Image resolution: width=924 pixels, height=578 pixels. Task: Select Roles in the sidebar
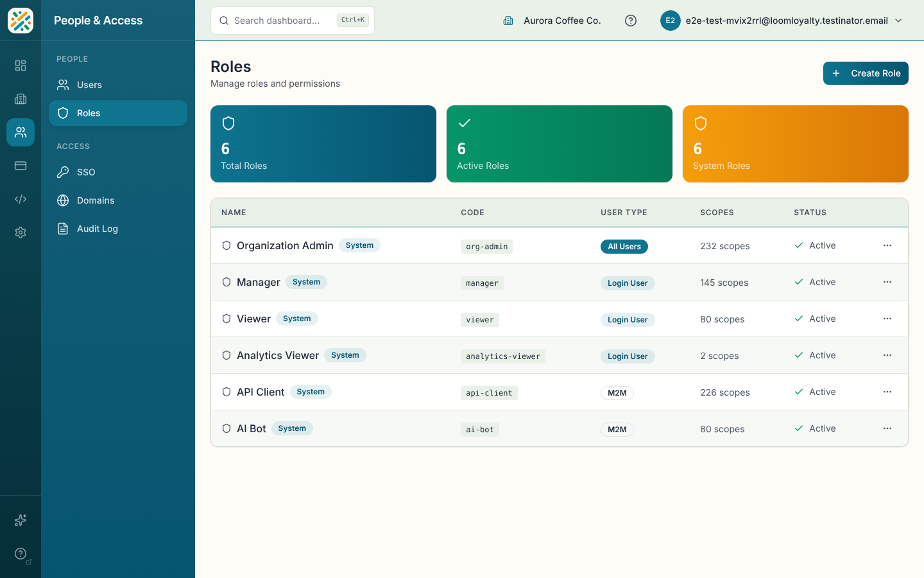click(x=118, y=113)
